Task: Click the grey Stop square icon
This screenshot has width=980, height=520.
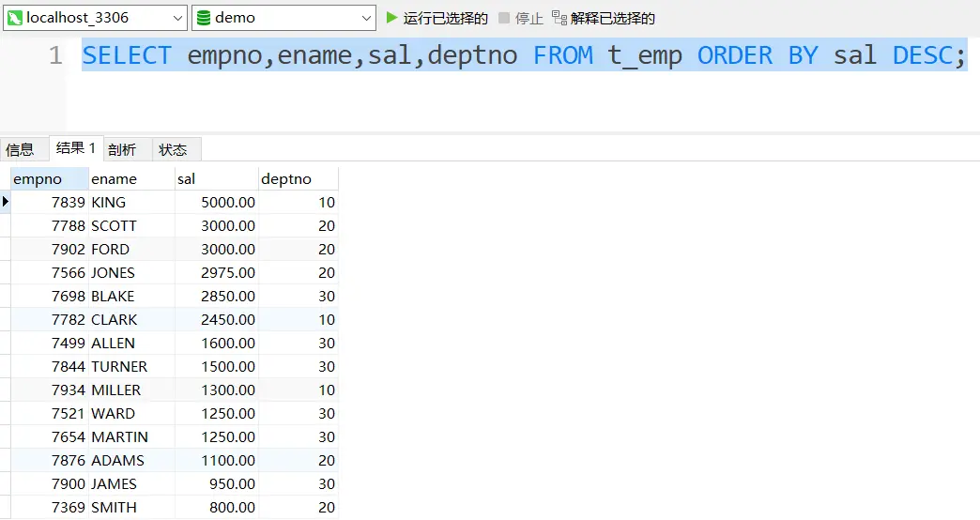Action: 504,18
